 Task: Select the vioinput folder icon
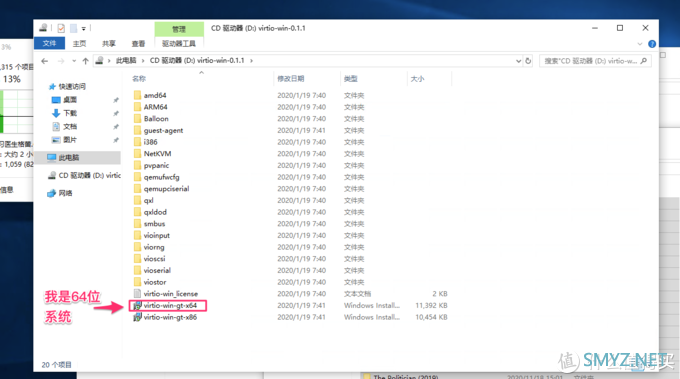137,235
